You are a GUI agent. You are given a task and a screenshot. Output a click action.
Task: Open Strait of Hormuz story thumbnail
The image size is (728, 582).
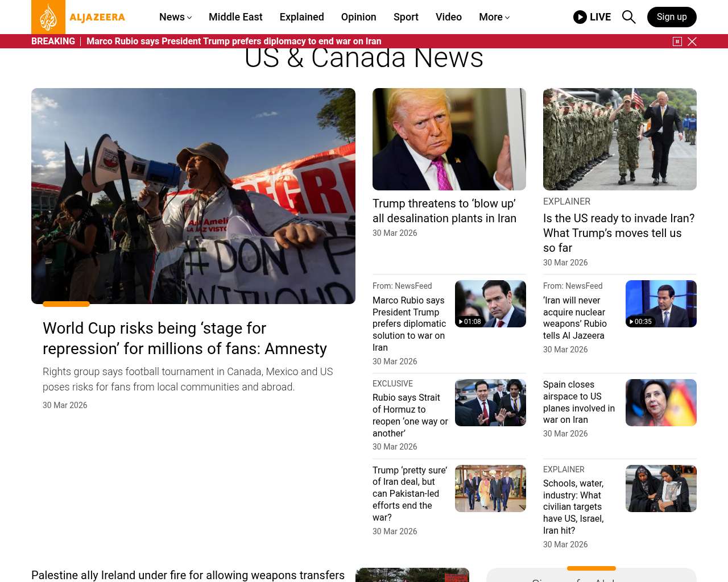point(490,402)
